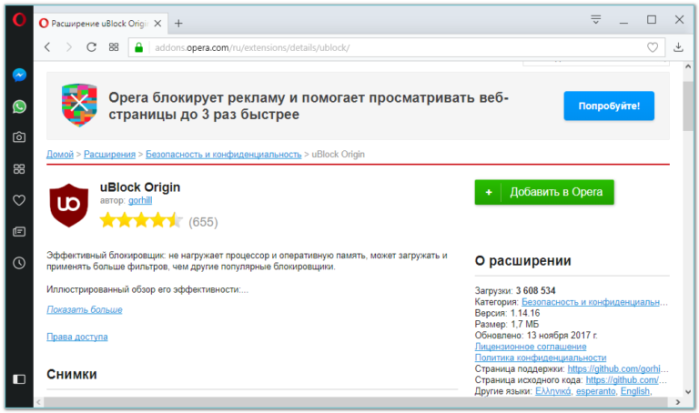Open the 'Политика конфиденциальности' link
Screen dimensions: 699x413
[x=540, y=358]
